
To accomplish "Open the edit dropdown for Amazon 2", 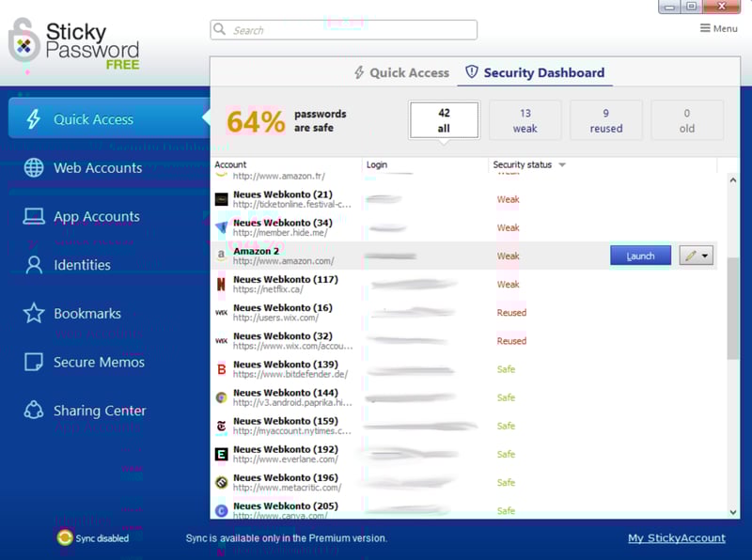I will tap(704, 256).
